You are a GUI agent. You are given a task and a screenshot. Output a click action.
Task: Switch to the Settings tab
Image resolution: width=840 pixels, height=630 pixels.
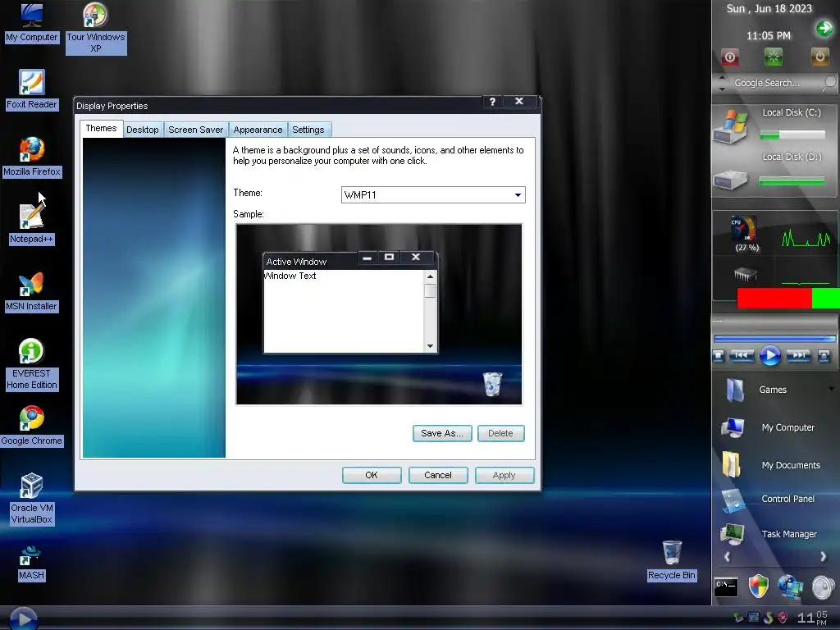(x=308, y=130)
